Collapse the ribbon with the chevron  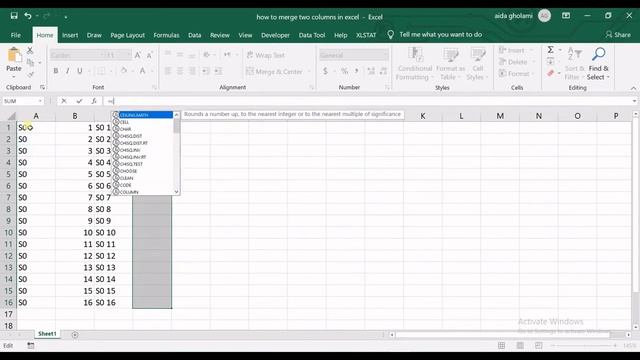[633, 88]
